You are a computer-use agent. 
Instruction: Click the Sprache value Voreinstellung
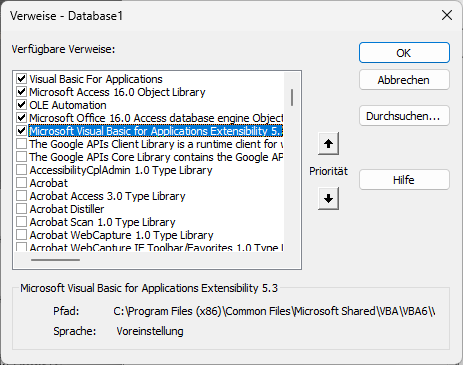[x=150, y=331]
